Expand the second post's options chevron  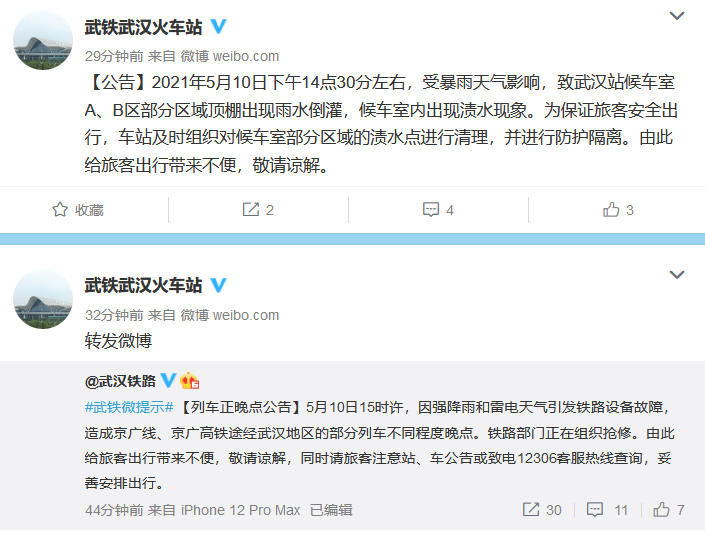pyautogui.click(x=677, y=275)
